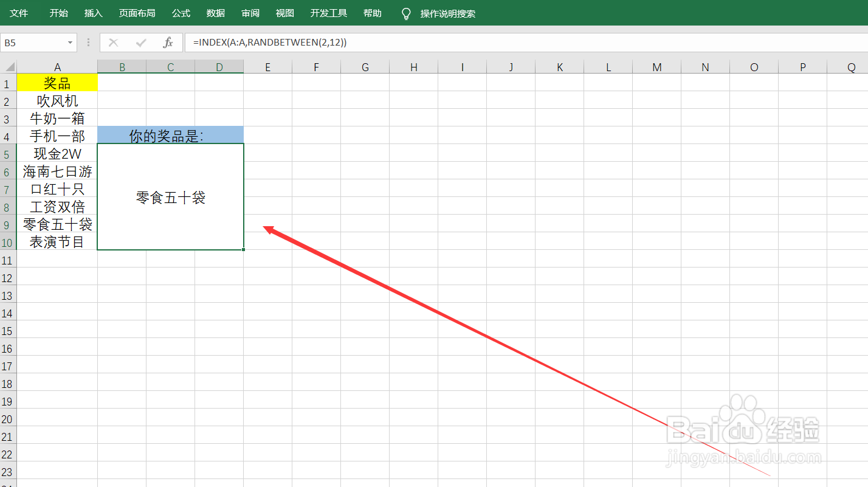This screenshot has width=868, height=487.
Task: Select column D header
Action: [219, 67]
